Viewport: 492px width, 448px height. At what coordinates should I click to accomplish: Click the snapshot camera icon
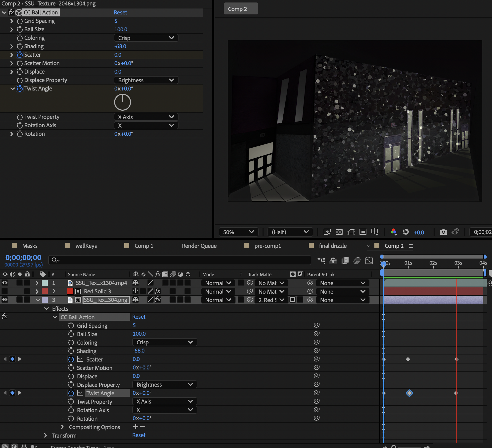tap(443, 232)
